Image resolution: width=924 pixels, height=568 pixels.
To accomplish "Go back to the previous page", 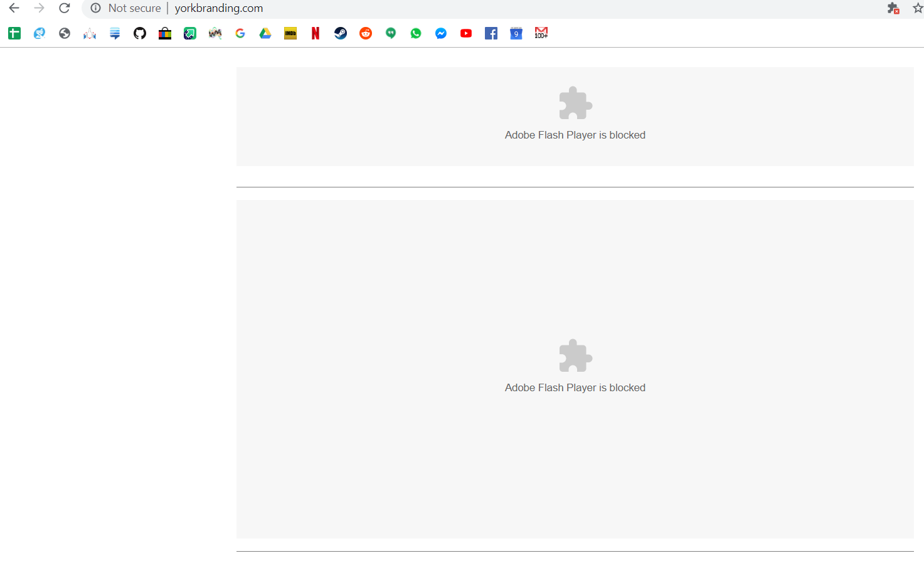I will pyautogui.click(x=14, y=8).
